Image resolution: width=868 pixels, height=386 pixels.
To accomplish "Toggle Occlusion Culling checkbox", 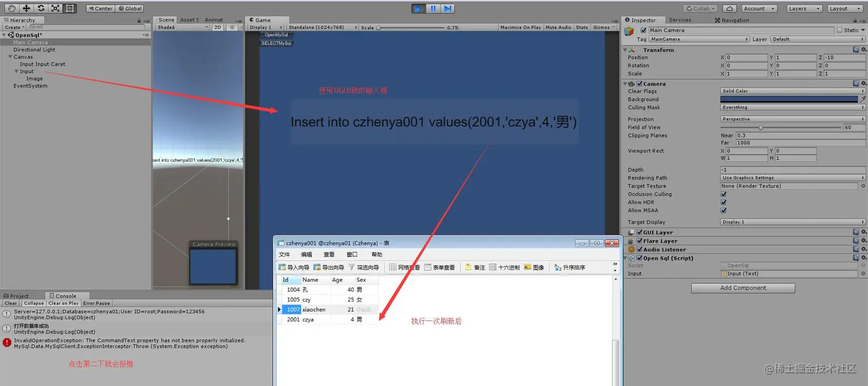I will click(x=723, y=194).
